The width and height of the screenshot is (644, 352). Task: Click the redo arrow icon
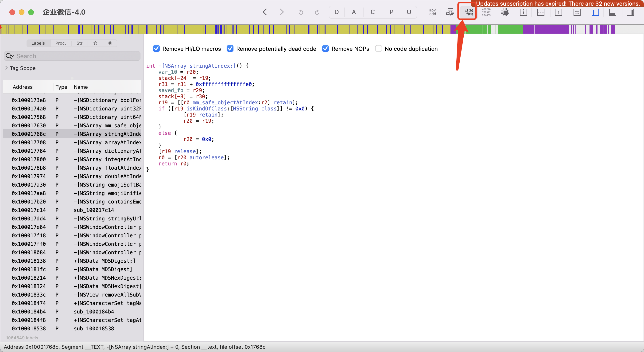(317, 12)
